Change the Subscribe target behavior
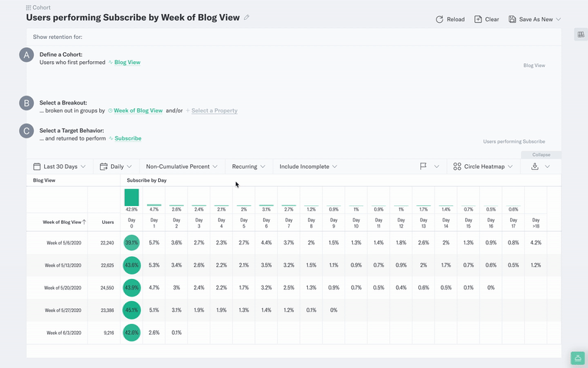This screenshot has height=368, width=588. (128, 138)
